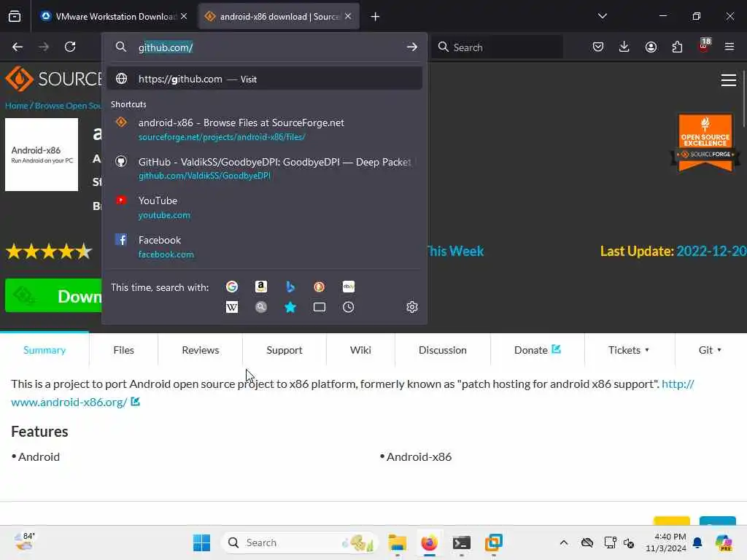Open search settings gear icon
This screenshot has height=560, width=747.
tap(412, 307)
